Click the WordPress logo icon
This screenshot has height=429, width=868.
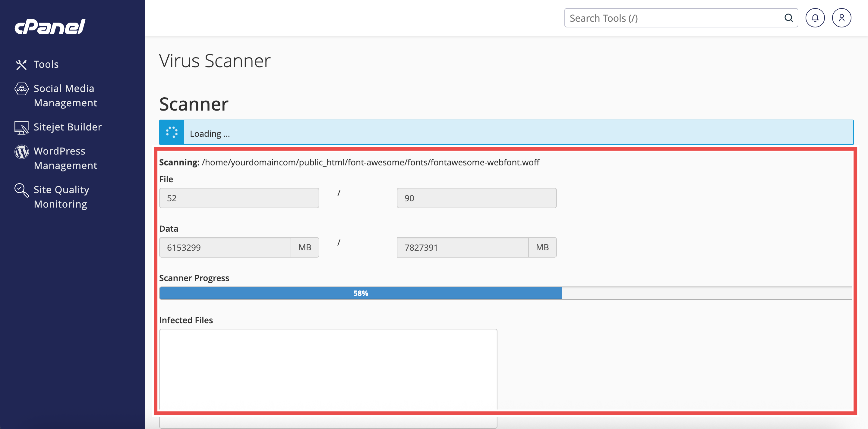[x=22, y=152]
